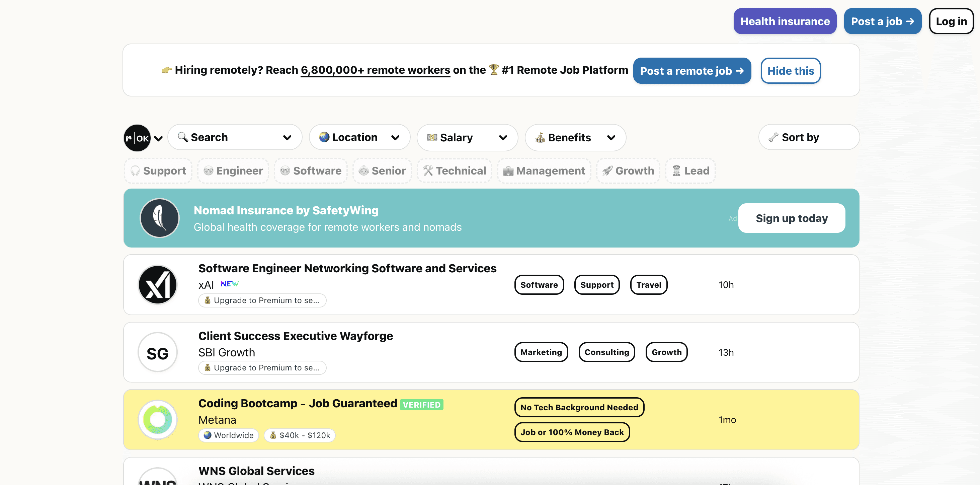Hide the hiring banner

tap(791, 70)
